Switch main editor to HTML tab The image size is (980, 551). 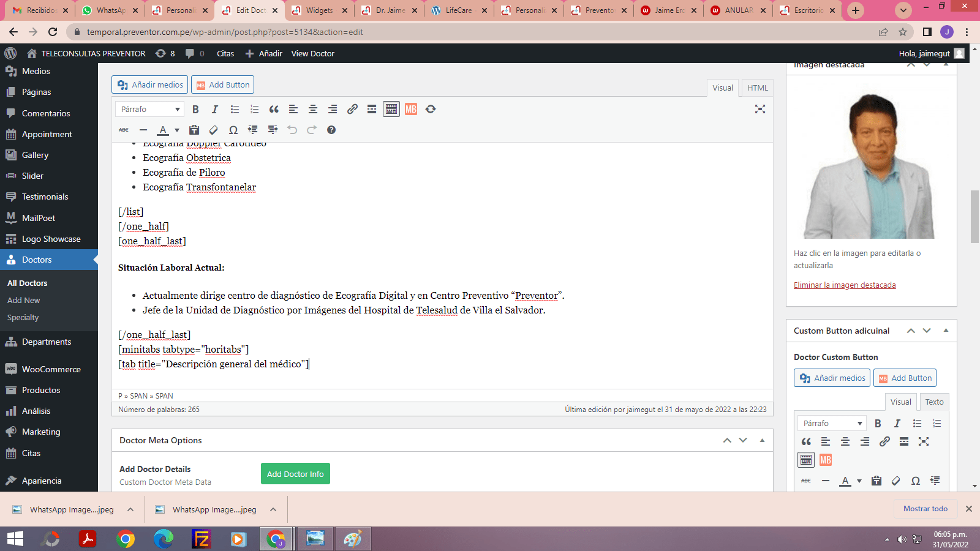point(757,88)
